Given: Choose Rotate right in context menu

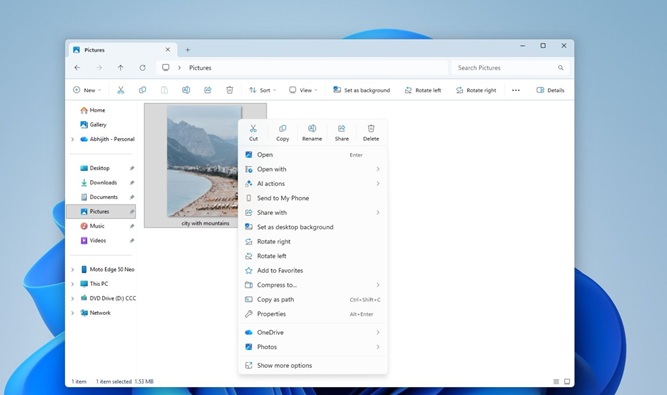Looking at the screenshot, I should tap(313, 242).
